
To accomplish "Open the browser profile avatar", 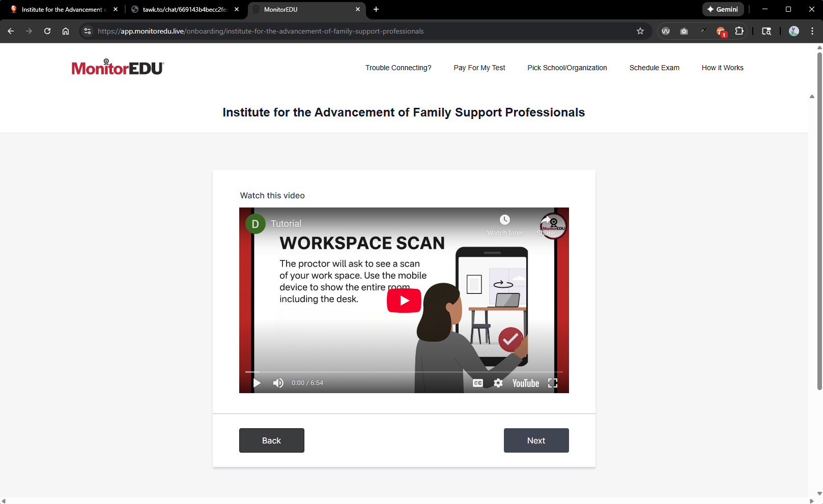I will coord(794,31).
